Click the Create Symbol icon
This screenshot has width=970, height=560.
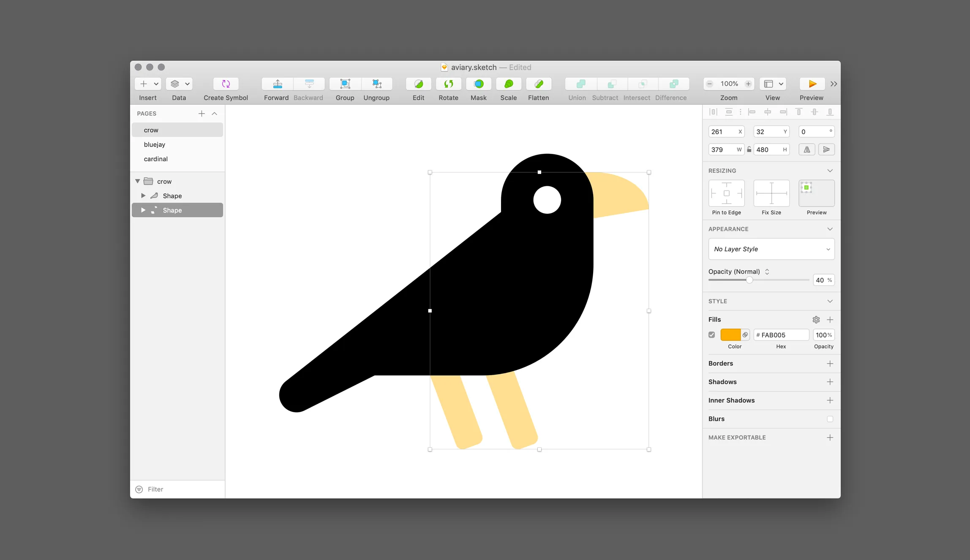click(225, 84)
